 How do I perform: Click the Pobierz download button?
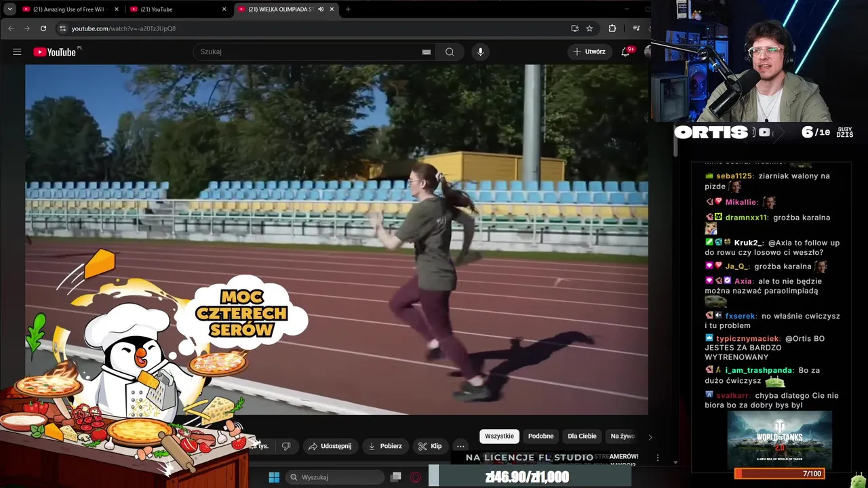[384, 446]
